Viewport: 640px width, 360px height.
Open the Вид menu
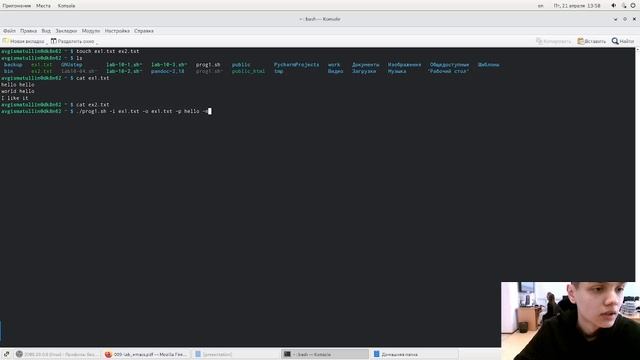click(46, 31)
